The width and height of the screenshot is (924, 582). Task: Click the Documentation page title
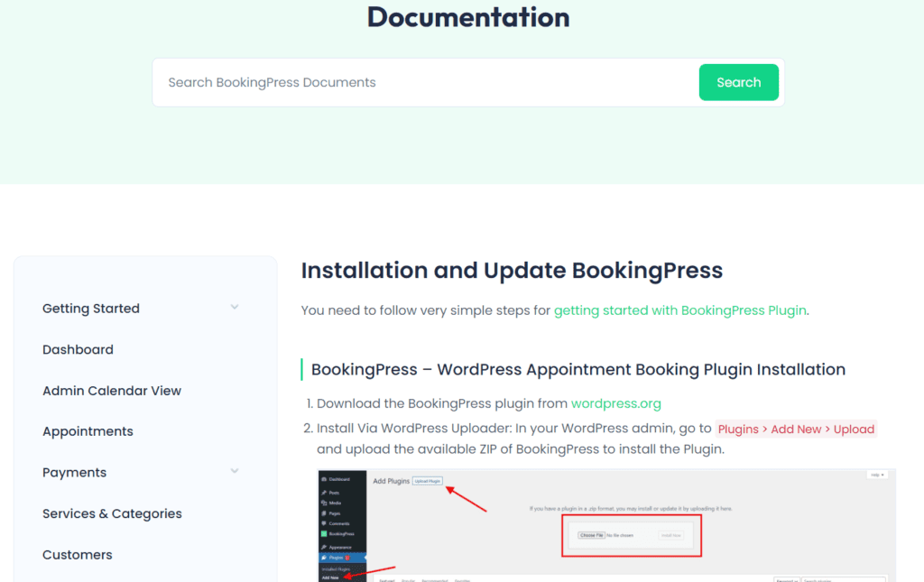(468, 17)
